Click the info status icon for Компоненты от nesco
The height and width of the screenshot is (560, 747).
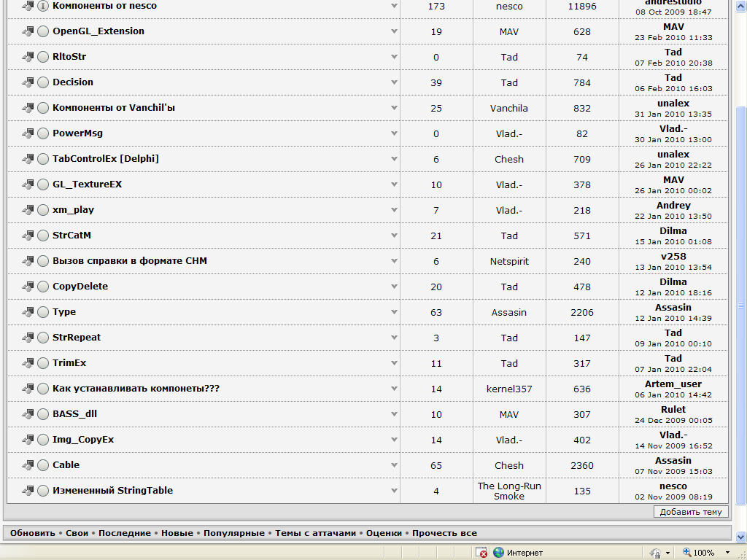pos(43,6)
